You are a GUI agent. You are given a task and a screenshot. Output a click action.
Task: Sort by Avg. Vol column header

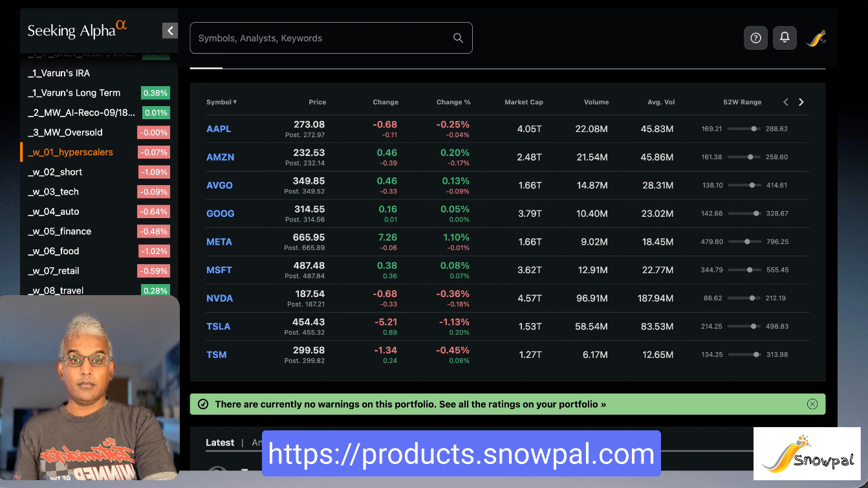coord(661,102)
